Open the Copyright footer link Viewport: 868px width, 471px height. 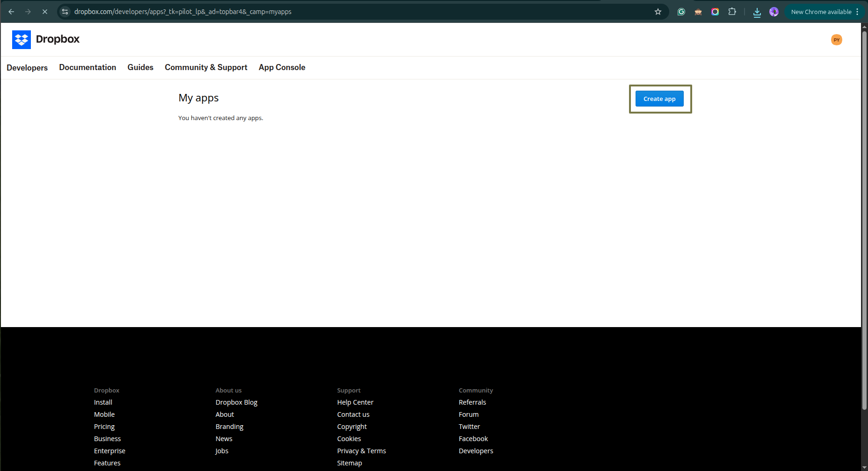pyautogui.click(x=352, y=427)
